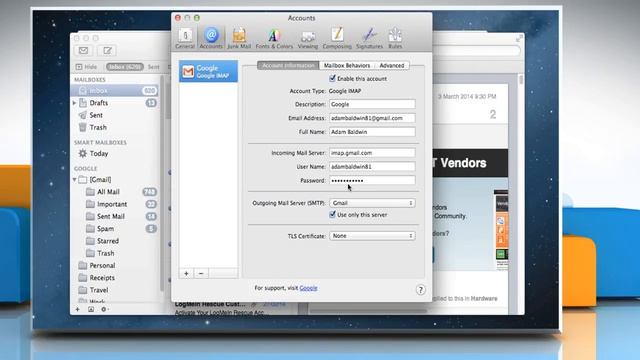Viewport: 640px width, 360px height.
Task: Click Compose new message icon in Mail window
Action: (107, 51)
